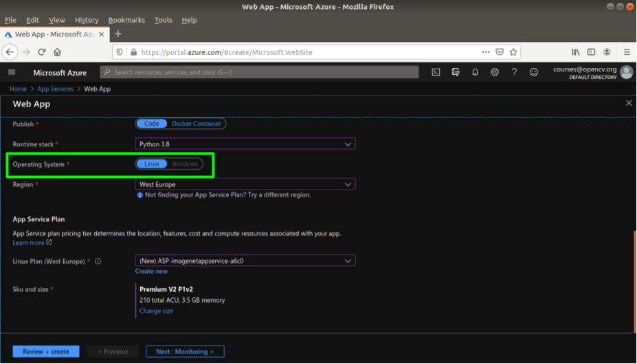Bookmark this page with the star icon
This screenshot has height=364, width=637.
point(513,52)
